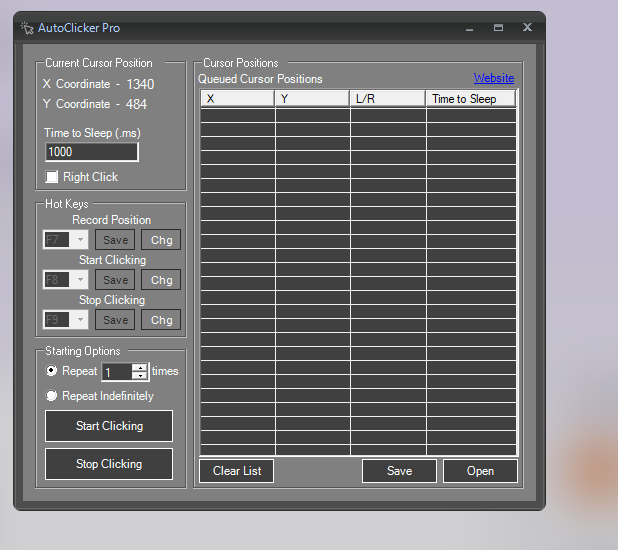
Task: Click the Queued Cursor Positions label
Action: pyautogui.click(x=260, y=79)
